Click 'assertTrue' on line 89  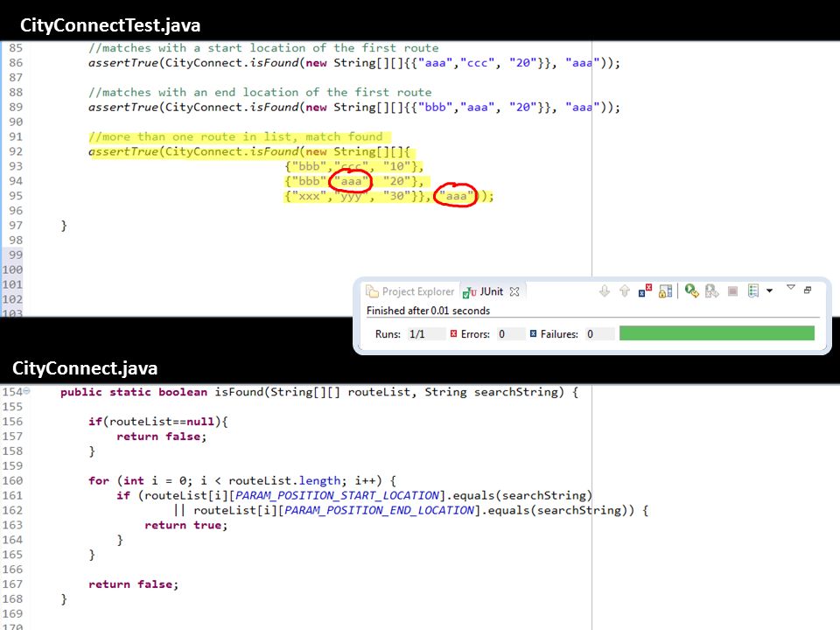pos(123,107)
